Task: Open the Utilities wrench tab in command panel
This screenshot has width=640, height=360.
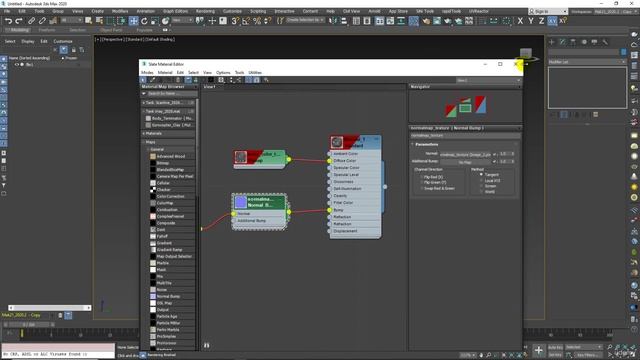Action: pyautogui.click(x=605, y=42)
